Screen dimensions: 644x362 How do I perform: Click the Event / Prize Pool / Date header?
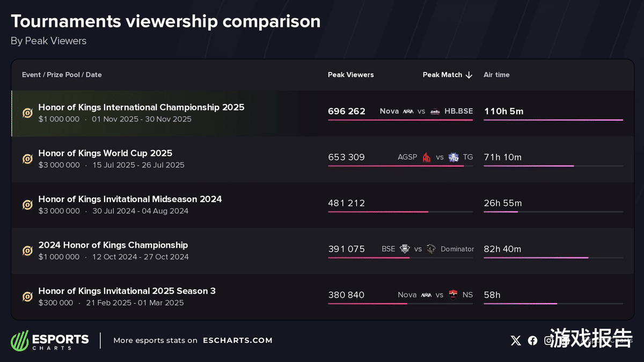(x=62, y=75)
